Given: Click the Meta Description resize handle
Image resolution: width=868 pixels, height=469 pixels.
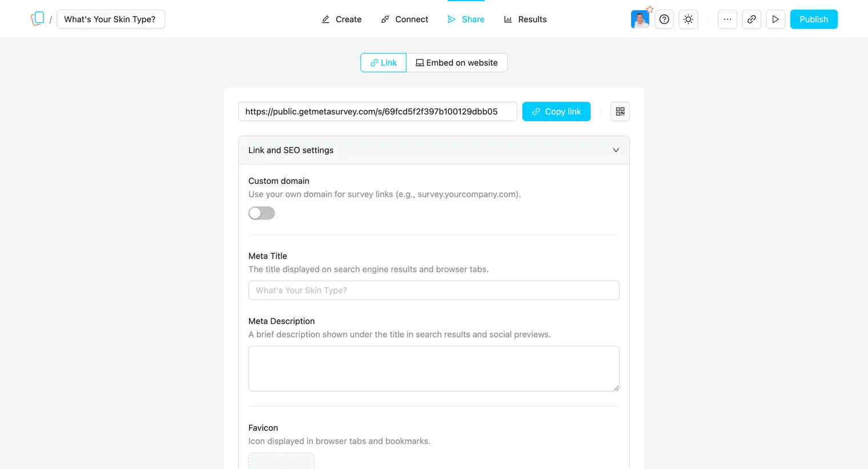Looking at the screenshot, I should (616, 388).
